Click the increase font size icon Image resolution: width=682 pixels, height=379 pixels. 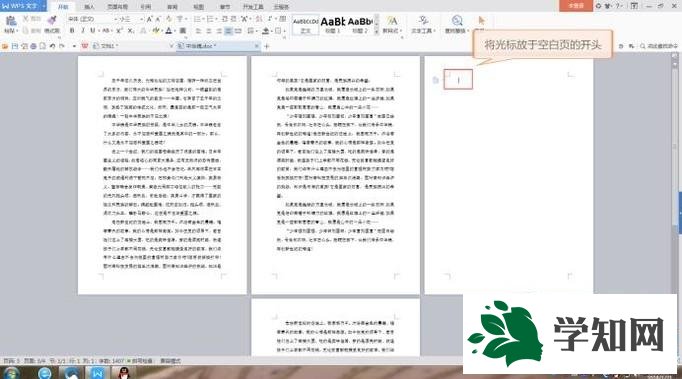(149, 19)
